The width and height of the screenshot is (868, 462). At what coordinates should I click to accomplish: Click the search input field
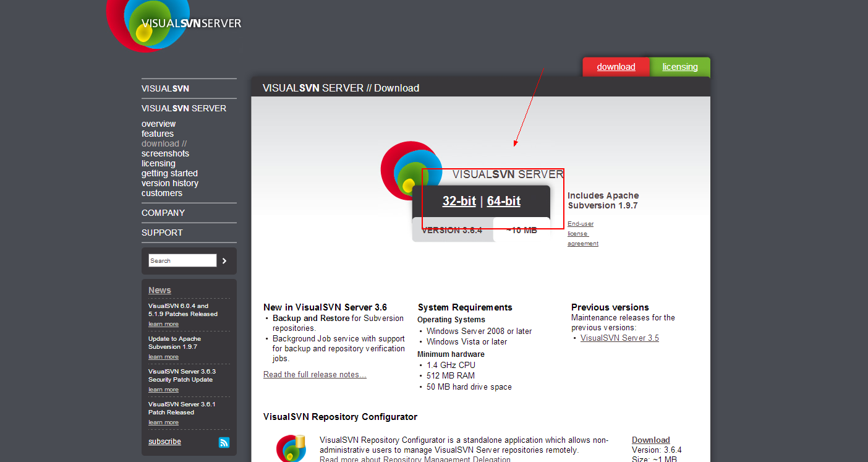(x=182, y=260)
